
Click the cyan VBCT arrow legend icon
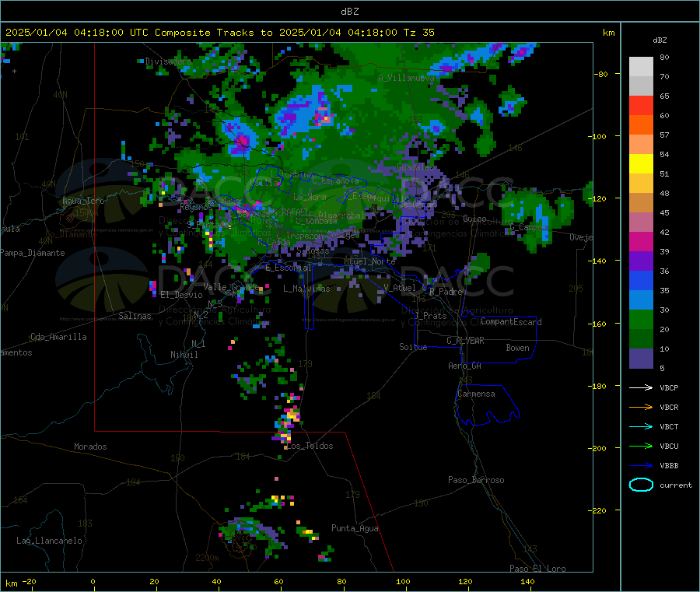tap(641, 426)
